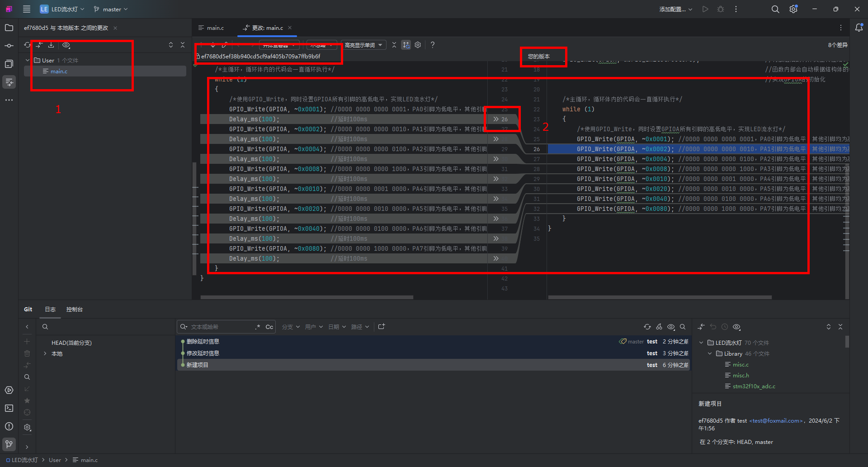Image resolution: width=868 pixels, height=467 pixels.
Task: Open diff settings gear icon
Action: (x=418, y=45)
